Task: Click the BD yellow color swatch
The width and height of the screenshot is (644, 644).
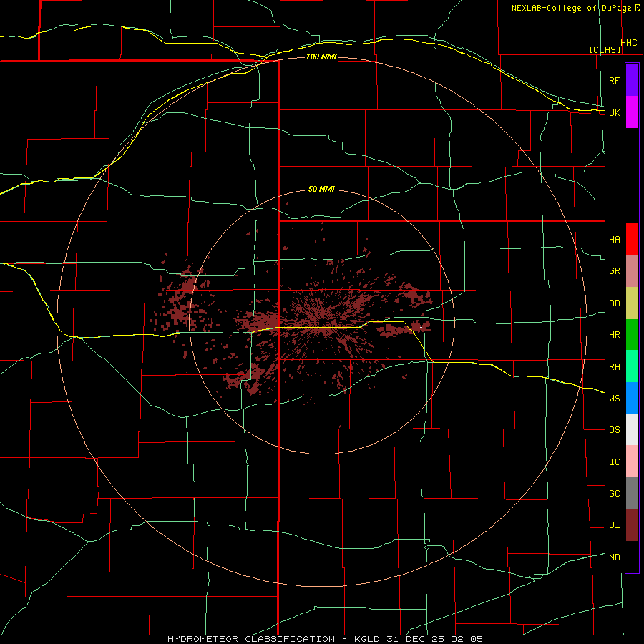Action: click(x=632, y=303)
